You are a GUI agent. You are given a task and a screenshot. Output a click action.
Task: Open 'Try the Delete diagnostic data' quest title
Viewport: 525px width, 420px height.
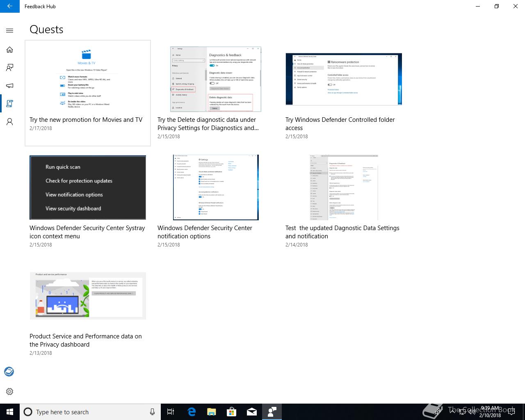tap(208, 124)
